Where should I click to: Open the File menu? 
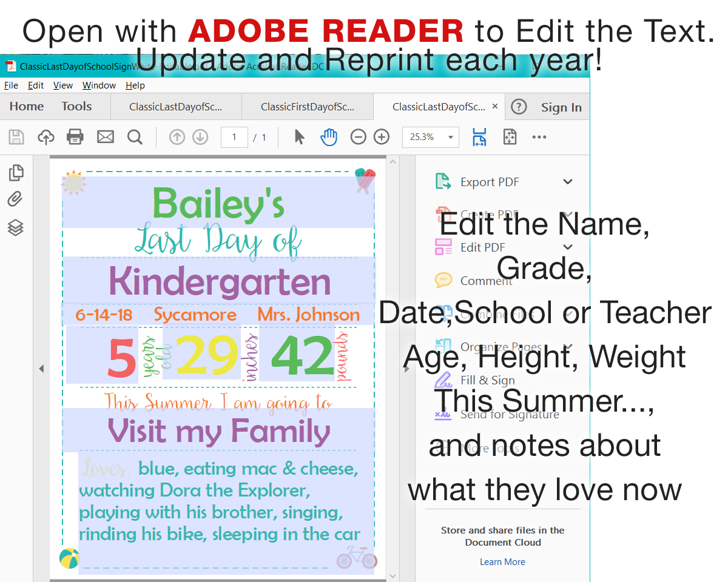pos(11,85)
